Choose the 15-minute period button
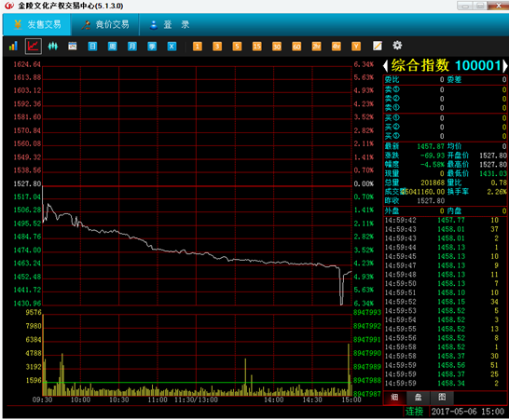 point(256,47)
